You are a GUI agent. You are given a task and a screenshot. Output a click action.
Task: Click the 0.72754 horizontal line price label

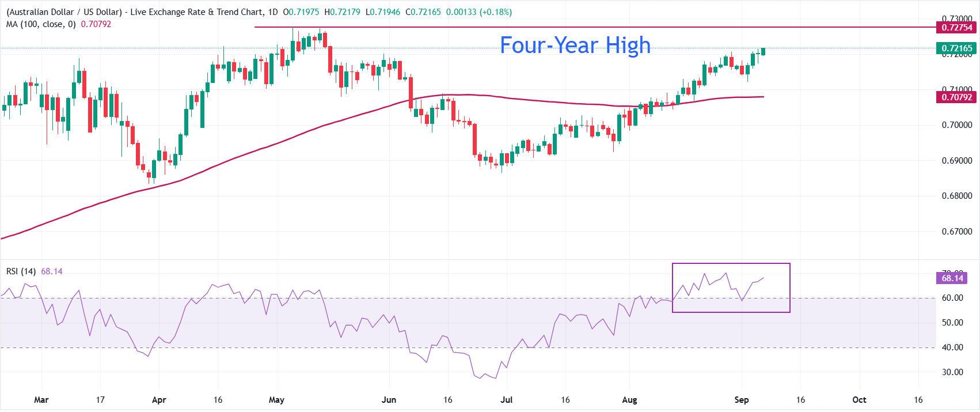[x=956, y=28]
